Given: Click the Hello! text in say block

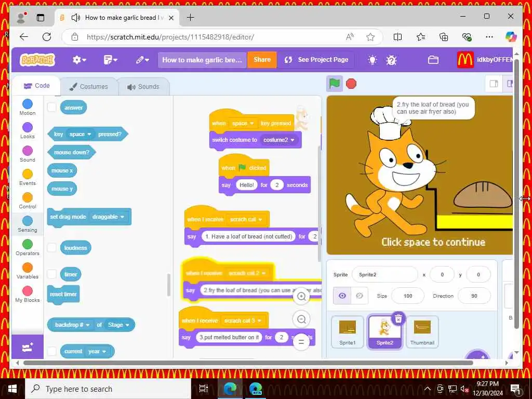Looking at the screenshot, I should click(247, 185).
